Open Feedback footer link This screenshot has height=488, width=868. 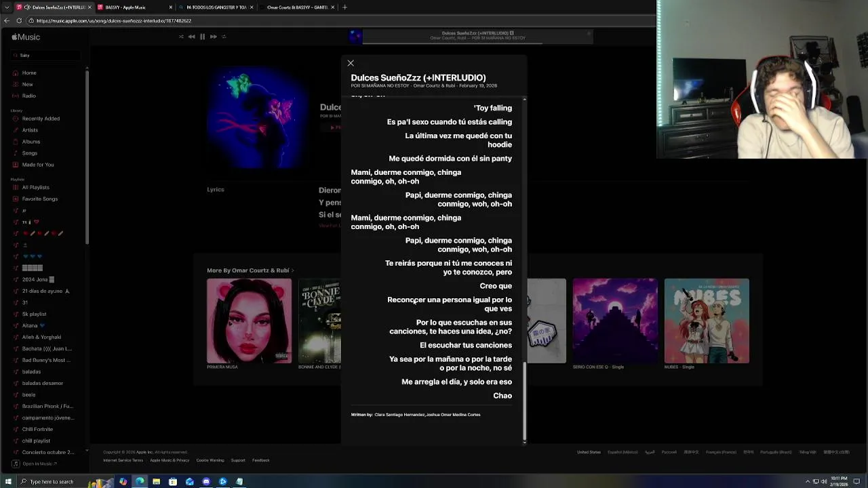(261, 460)
